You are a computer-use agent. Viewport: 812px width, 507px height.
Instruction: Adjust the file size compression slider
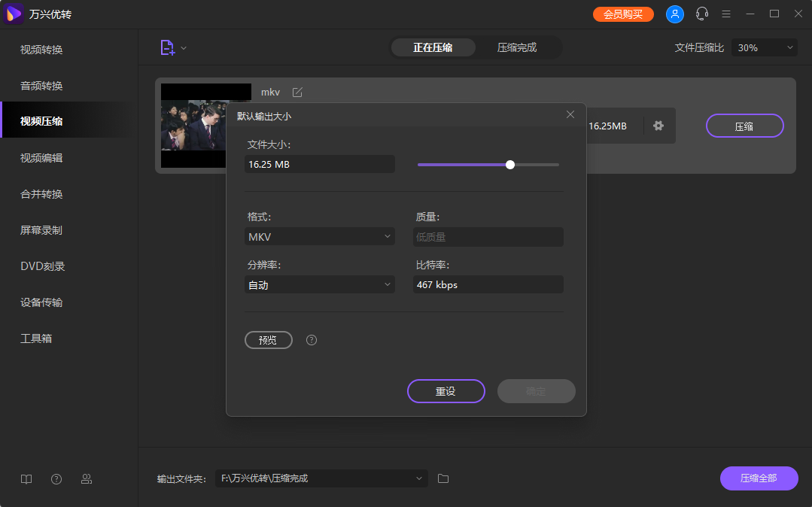tap(510, 164)
